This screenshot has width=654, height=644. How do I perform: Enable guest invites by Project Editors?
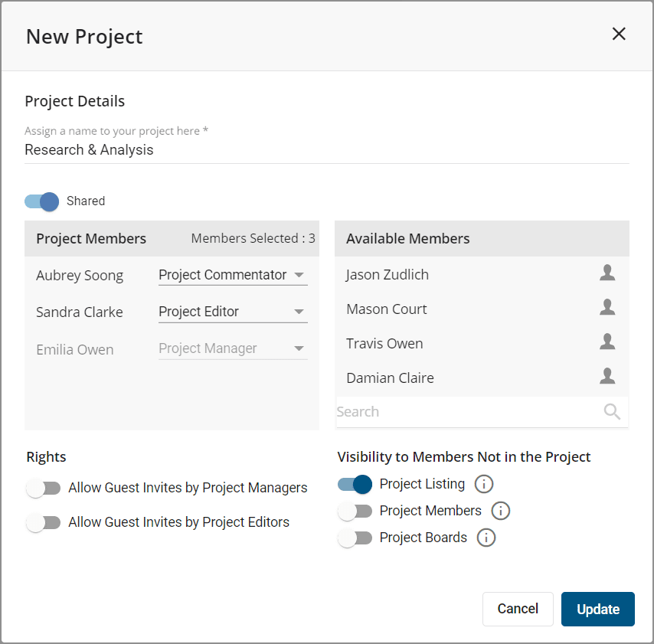[x=44, y=522]
